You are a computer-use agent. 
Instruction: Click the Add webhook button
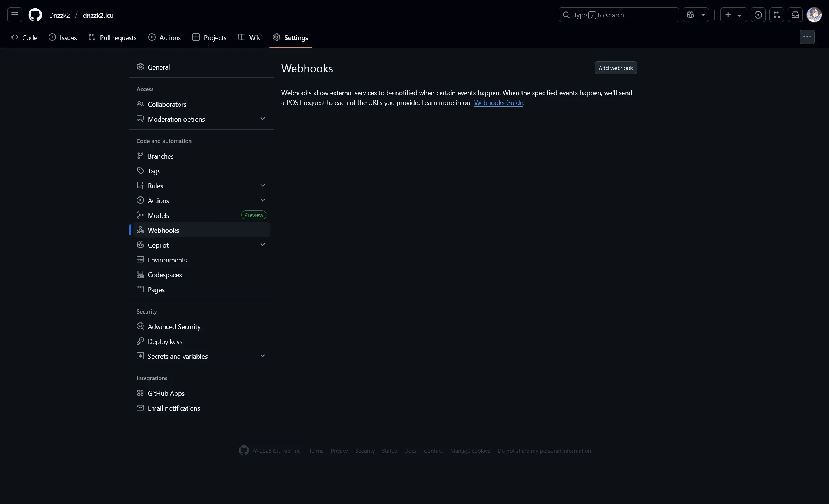pyautogui.click(x=615, y=68)
